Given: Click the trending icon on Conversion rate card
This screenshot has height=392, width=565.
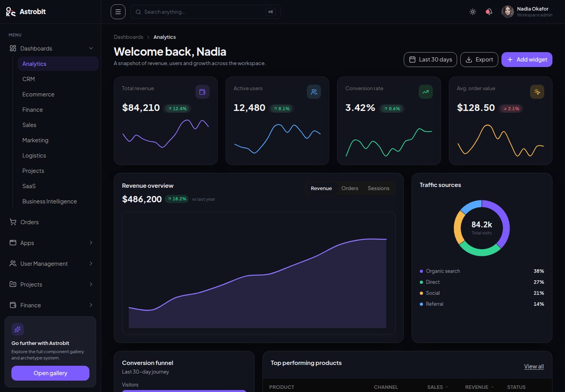Looking at the screenshot, I should point(426,92).
